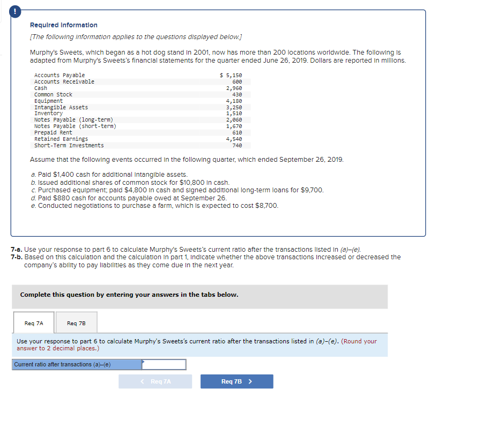
Task: Click event e about farm negotiations
Action: coord(154,206)
